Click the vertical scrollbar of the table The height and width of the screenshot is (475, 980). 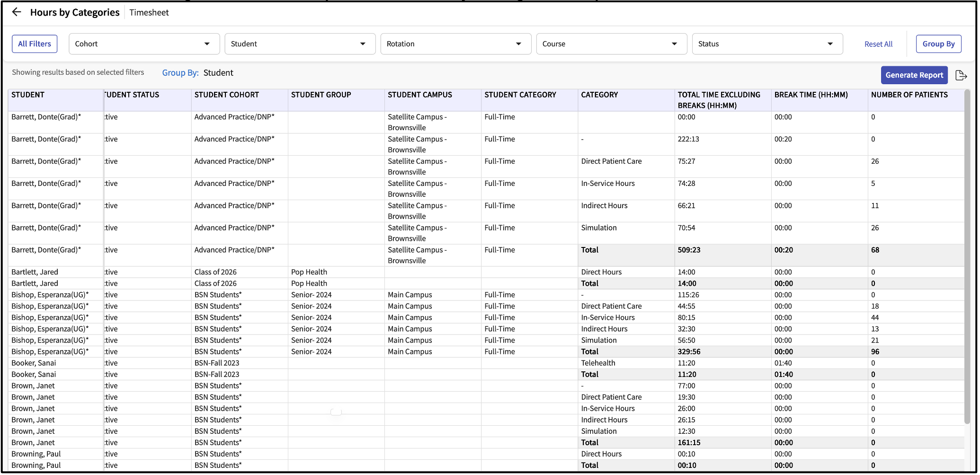point(967,255)
